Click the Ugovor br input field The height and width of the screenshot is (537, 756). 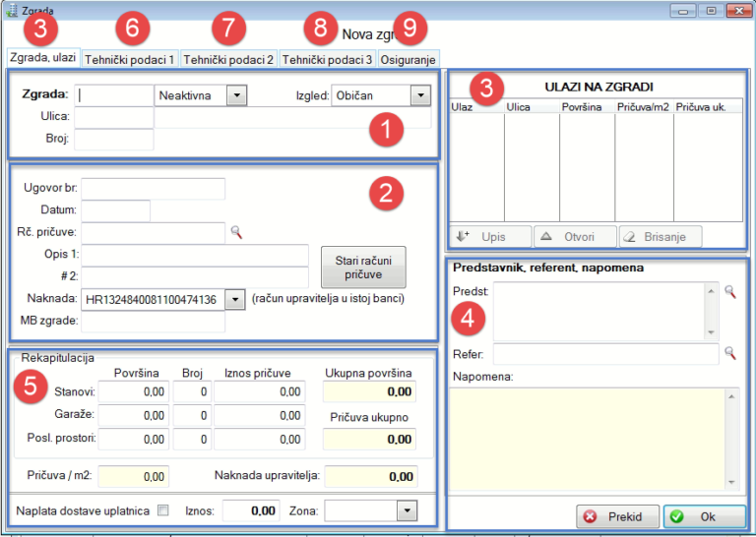click(x=153, y=188)
